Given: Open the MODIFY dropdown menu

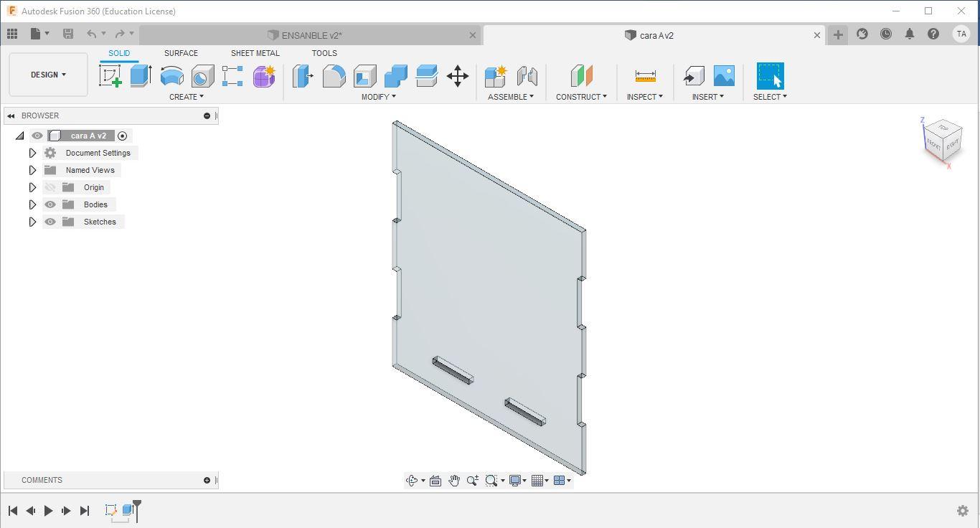Looking at the screenshot, I should 378,97.
